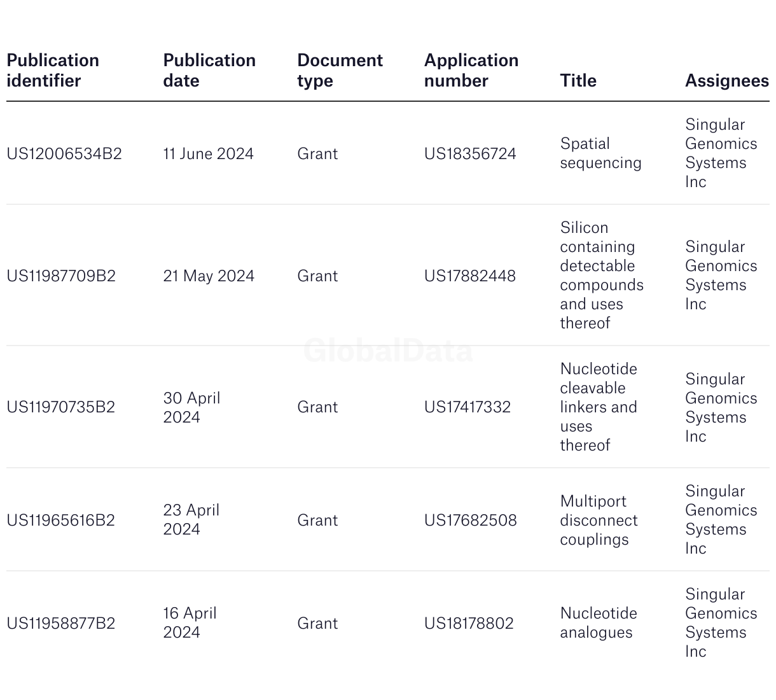Click application number US18356724
Screen dimensions: 776x700
click(x=470, y=154)
